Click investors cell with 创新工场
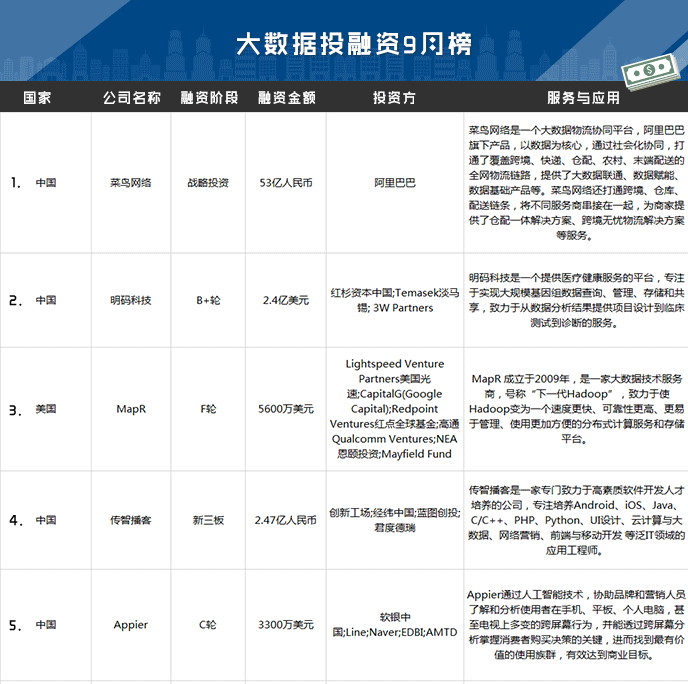 394,520
